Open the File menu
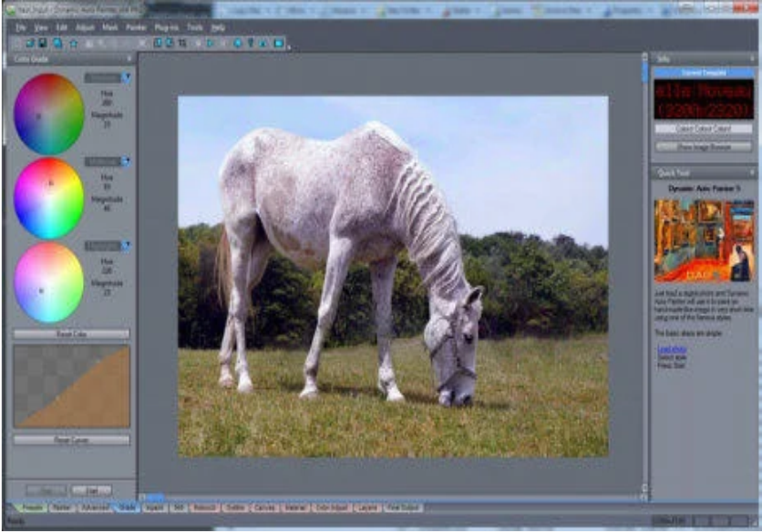This screenshot has height=532, width=762. (x=20, y=27)
